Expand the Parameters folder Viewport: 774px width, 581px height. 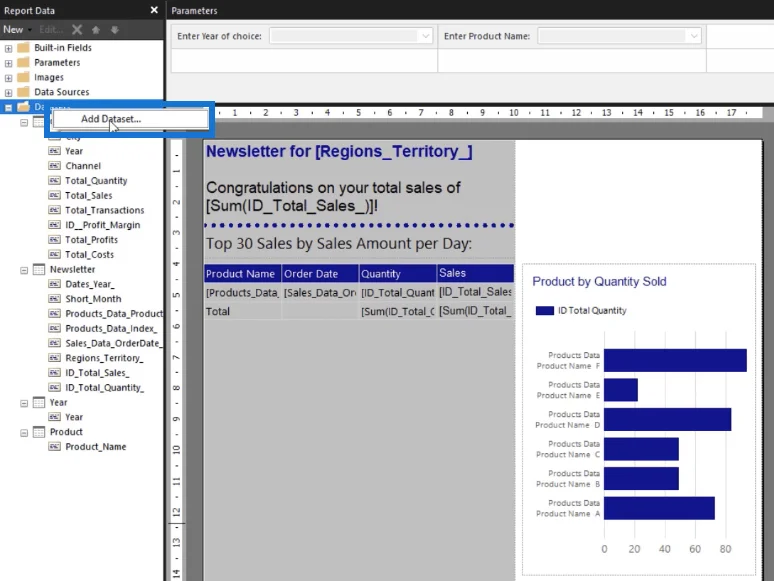(x=8, y=63)
